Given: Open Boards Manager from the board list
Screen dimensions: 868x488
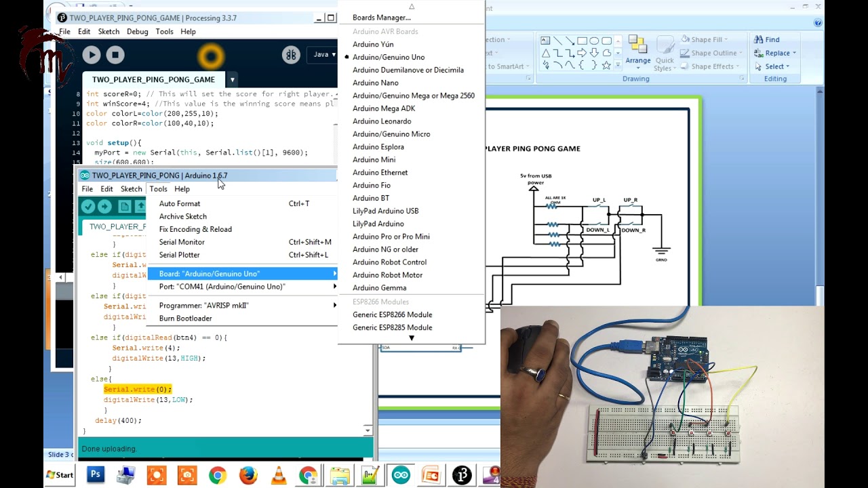Looking at the screenshot, I should click(x=412, y=18).
